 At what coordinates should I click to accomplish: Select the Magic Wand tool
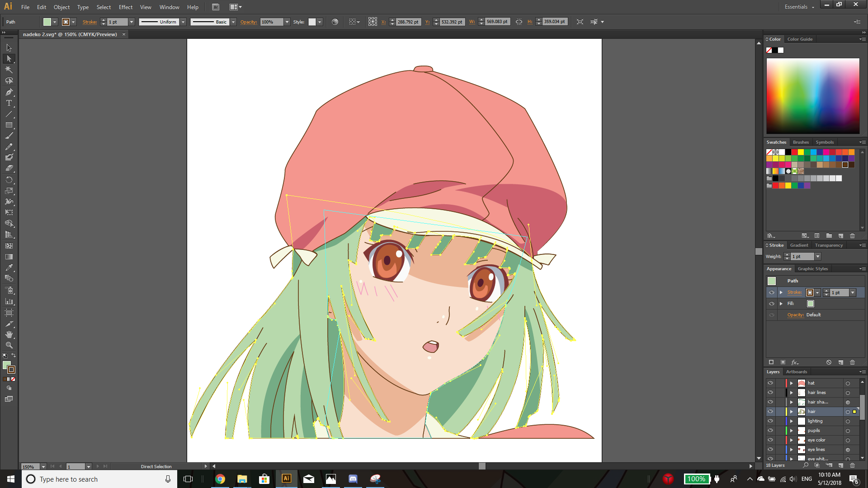click(9, 70)
